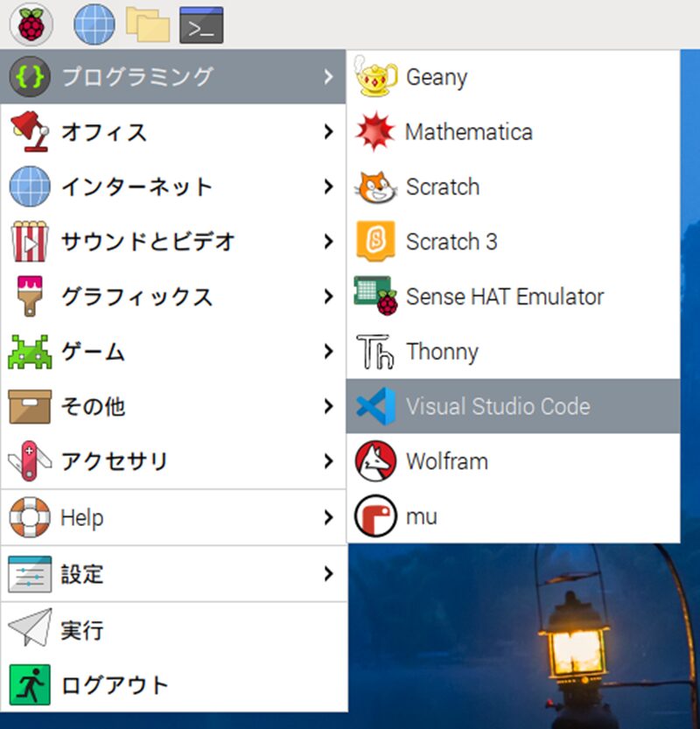Expand the オフィス submenu arrow
This screenshot has height=729, width=700.
(329, 131)
